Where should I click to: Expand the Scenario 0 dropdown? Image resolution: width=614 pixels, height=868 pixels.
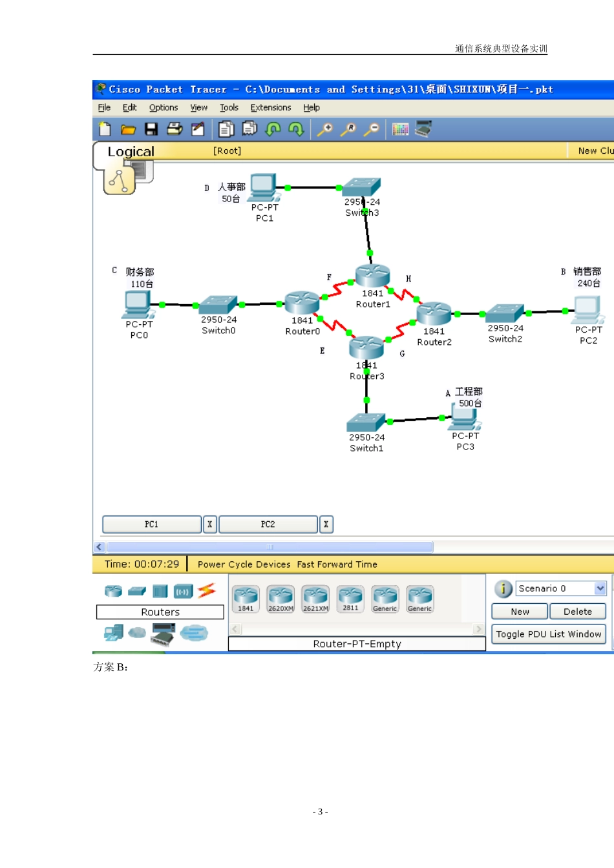pyautogui.click(x=600, y=588)
